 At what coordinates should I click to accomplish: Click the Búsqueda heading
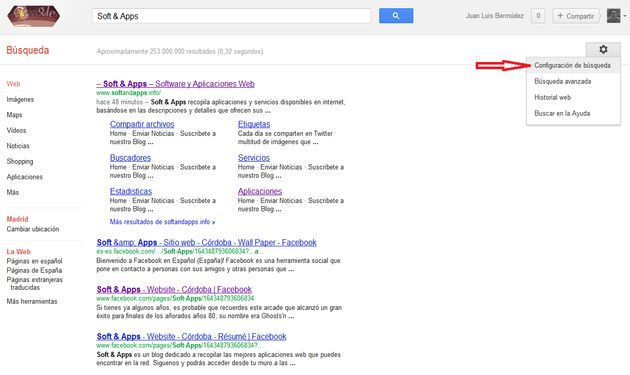(x=28, y=50)
